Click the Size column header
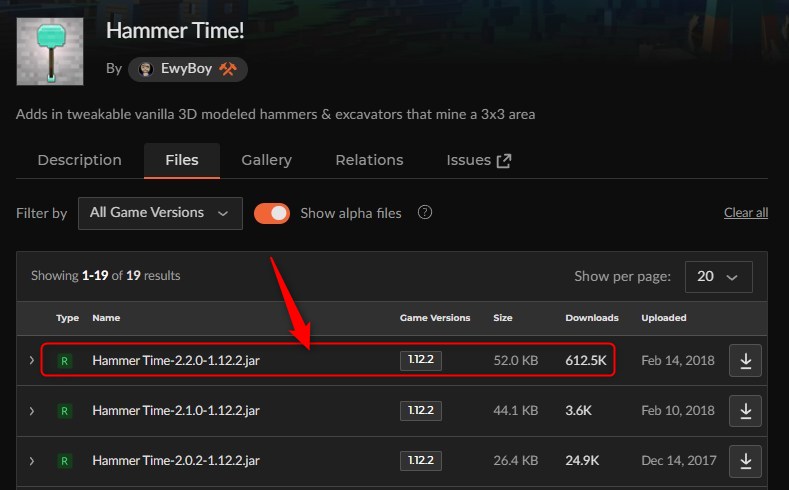Screen dimensions: 789x490 tap(503, 318)
